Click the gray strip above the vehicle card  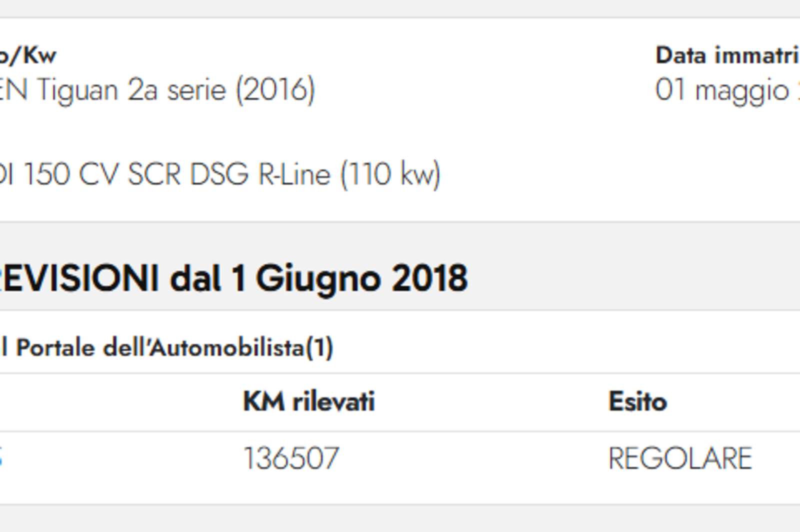click(400, 8)
